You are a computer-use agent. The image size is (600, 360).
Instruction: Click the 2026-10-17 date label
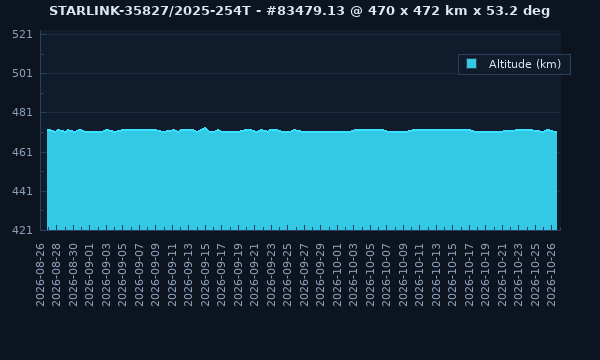click(469, 274)
